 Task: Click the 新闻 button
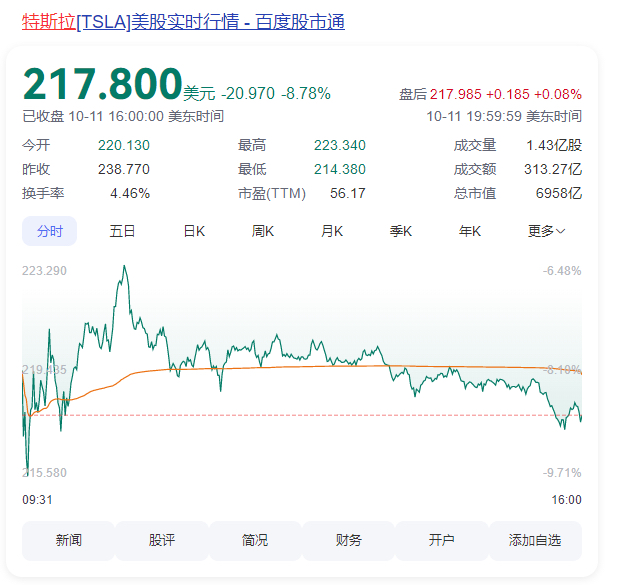coord(68,540)
